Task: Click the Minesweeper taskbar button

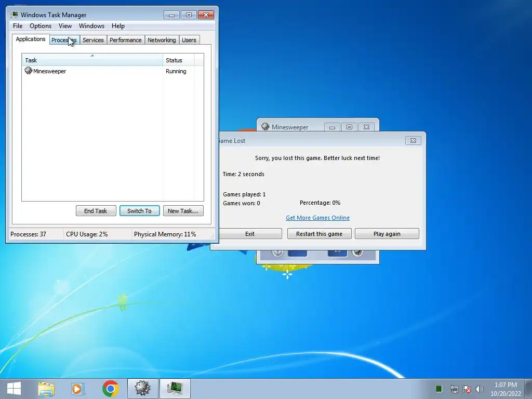Action: click(x=142, y=389)
